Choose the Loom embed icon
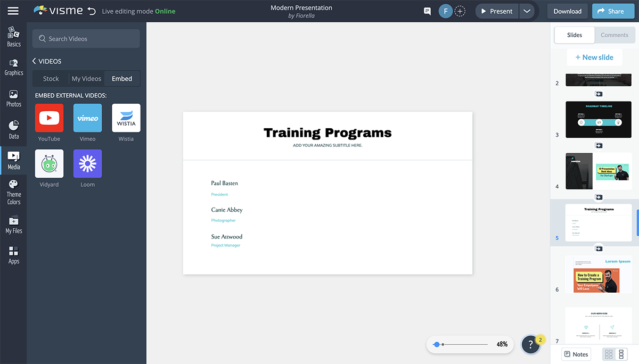 87,164
